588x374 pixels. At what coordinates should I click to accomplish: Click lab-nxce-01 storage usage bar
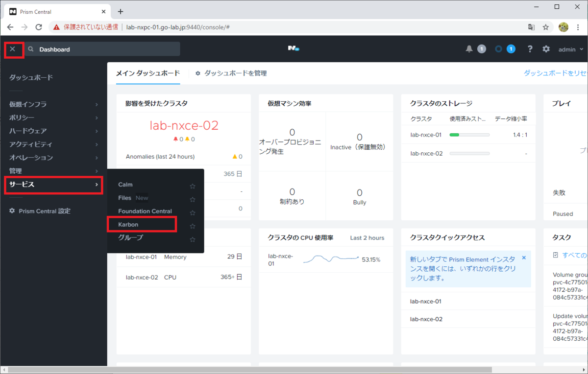(469, 135)
